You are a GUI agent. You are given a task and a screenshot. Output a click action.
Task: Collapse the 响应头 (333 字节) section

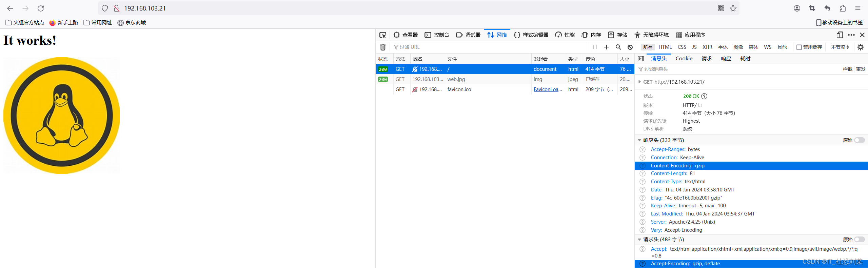(639, 140)
